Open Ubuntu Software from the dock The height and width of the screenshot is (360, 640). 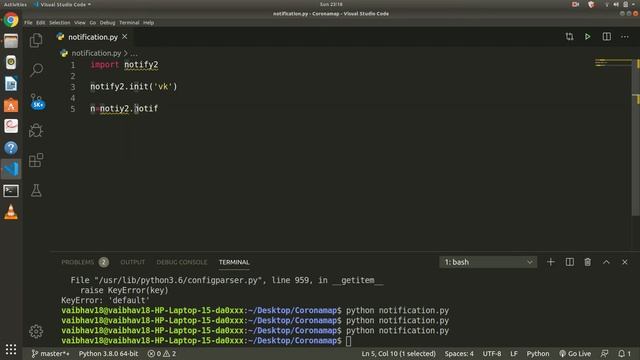[11, 105]
